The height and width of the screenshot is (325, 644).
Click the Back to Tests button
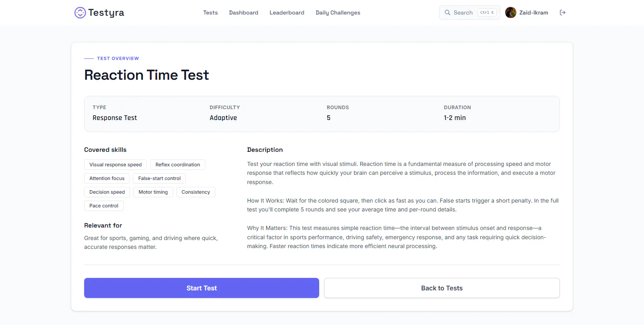click(442, 288)
